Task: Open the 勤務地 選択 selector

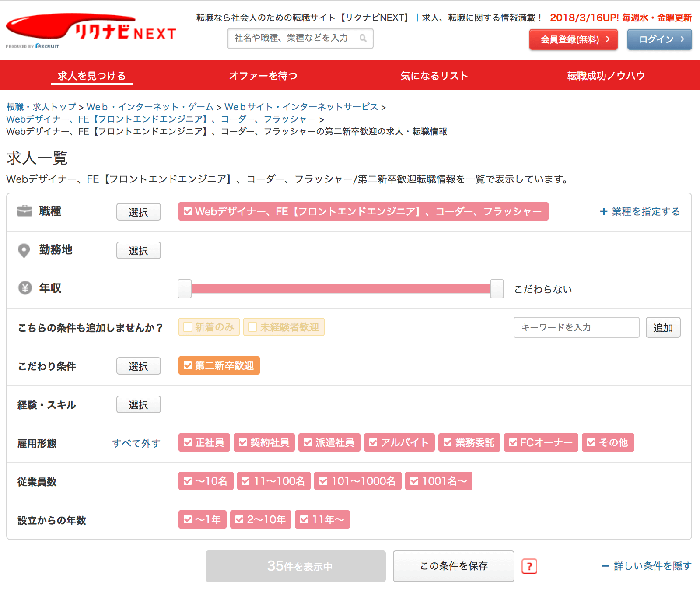Action: (139, 250)
